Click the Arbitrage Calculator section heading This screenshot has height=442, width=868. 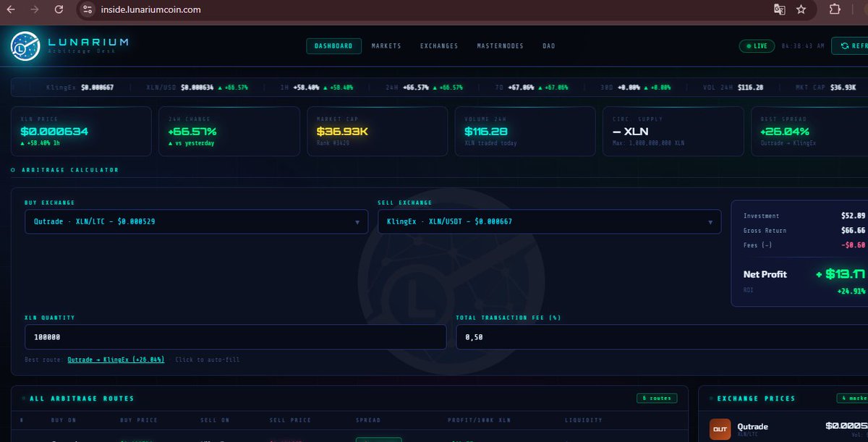point(69,170)
